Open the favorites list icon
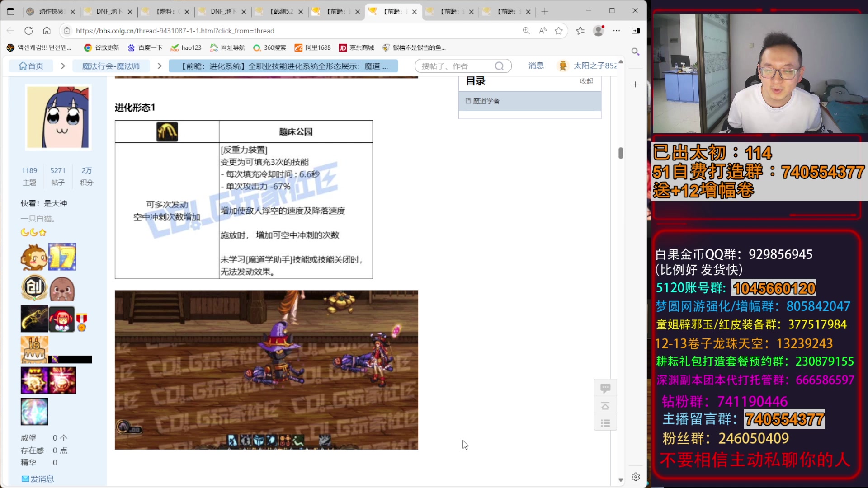 [x=580, y=31]
